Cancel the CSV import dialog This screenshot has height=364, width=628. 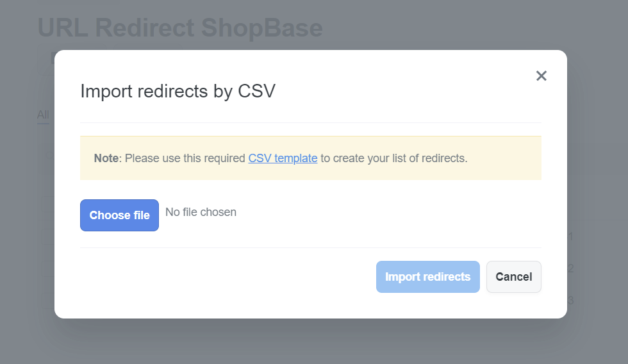pos(514,277)
